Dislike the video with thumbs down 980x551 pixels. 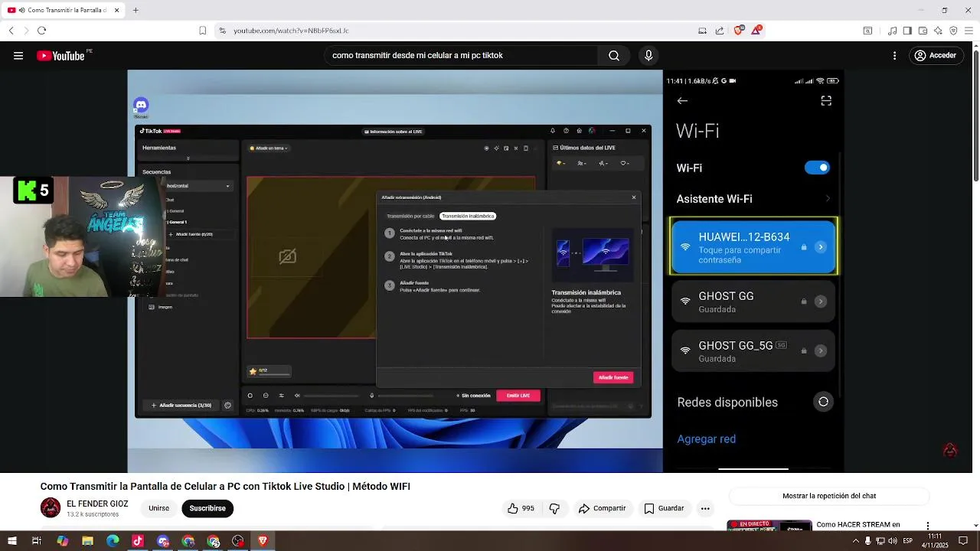click(554, 508)
